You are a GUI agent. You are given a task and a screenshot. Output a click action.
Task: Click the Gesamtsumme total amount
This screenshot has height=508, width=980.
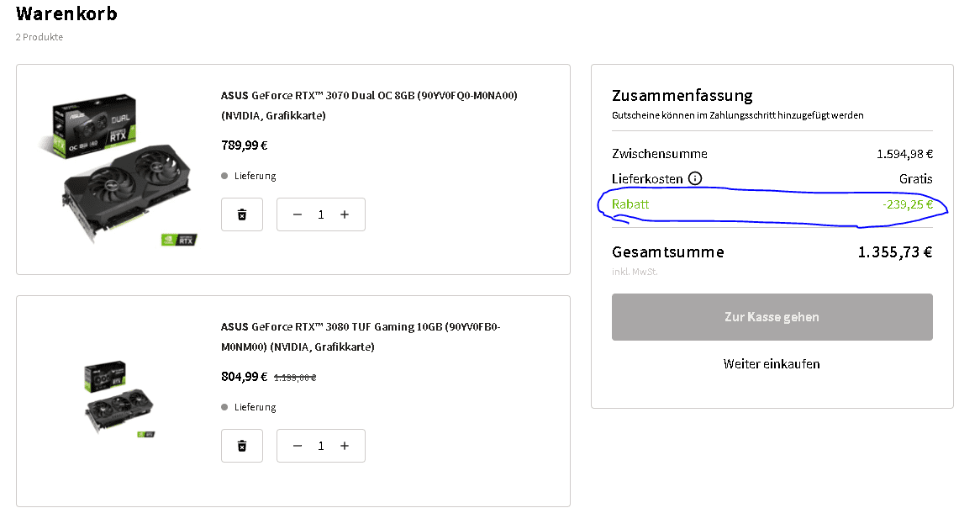click(x=895, y=252)
